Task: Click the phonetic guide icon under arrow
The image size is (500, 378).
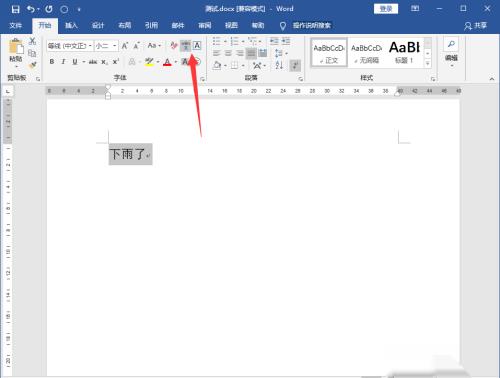Action: tap(186, 46)
